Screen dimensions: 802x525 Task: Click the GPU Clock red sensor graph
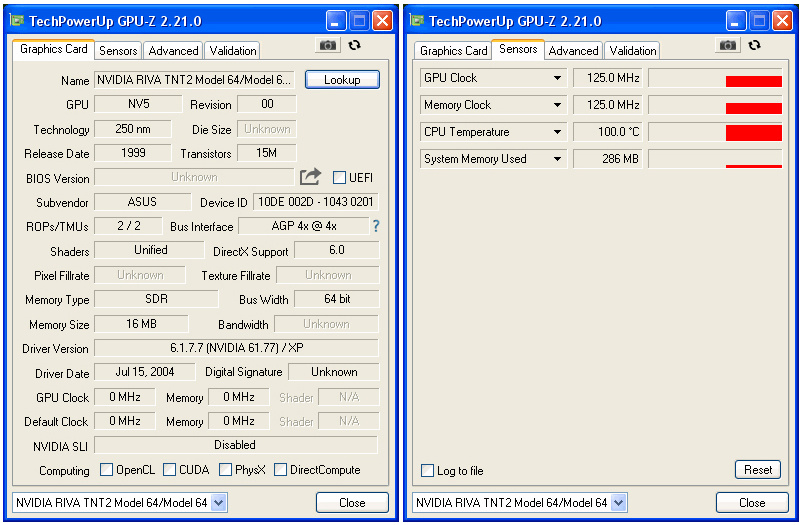(x=715, y=78)
